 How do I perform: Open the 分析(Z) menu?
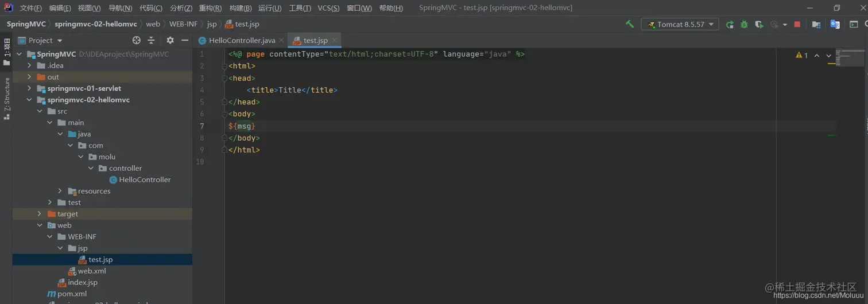click(x=181, y=8)
